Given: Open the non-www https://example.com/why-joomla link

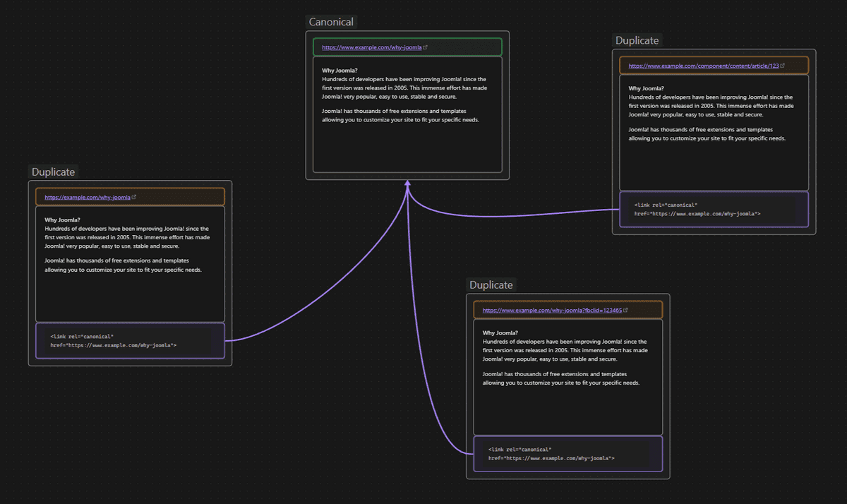Looking at the screenshot, I should (87, 198).
